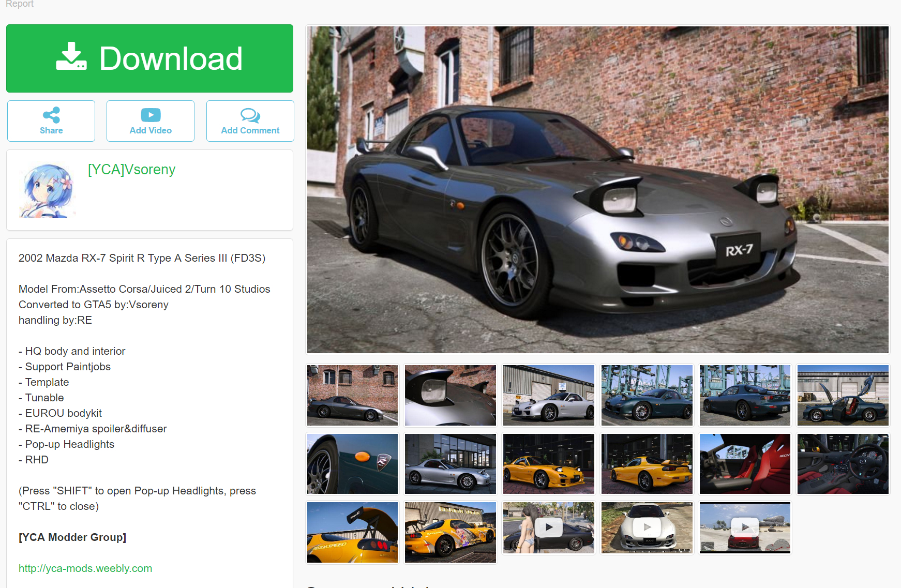Image resolution: width=901 pixels, height=588 pixels.
Task: Select the yellow RX-7 rear view thumbnail
Action: 647,464
